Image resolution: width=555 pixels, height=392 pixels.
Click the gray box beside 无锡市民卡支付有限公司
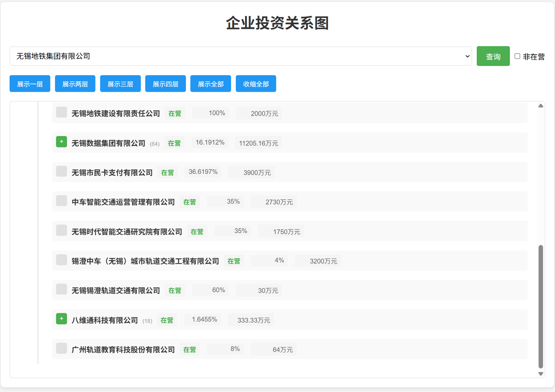pyautogui.click(x=62, y=171)
